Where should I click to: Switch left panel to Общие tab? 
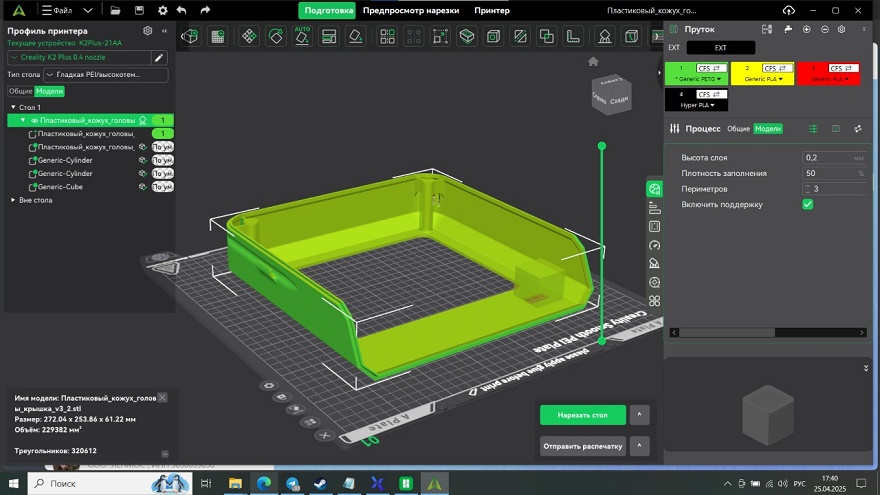click(x=20, y=91)
